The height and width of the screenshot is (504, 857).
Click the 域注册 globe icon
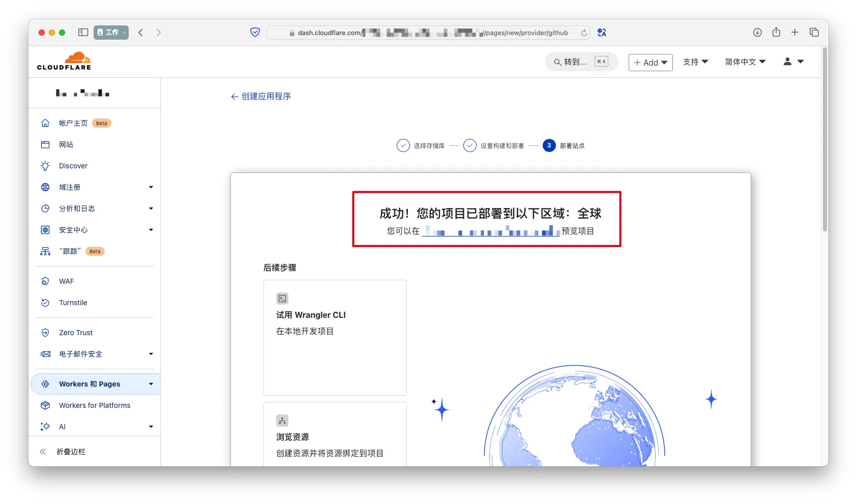point(45,187)
